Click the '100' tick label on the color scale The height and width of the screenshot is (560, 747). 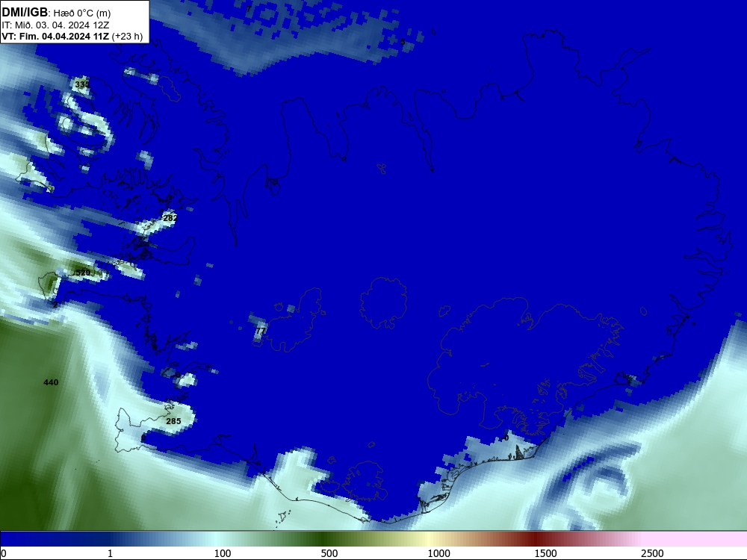pyautogui.click(x=223, y=553)
